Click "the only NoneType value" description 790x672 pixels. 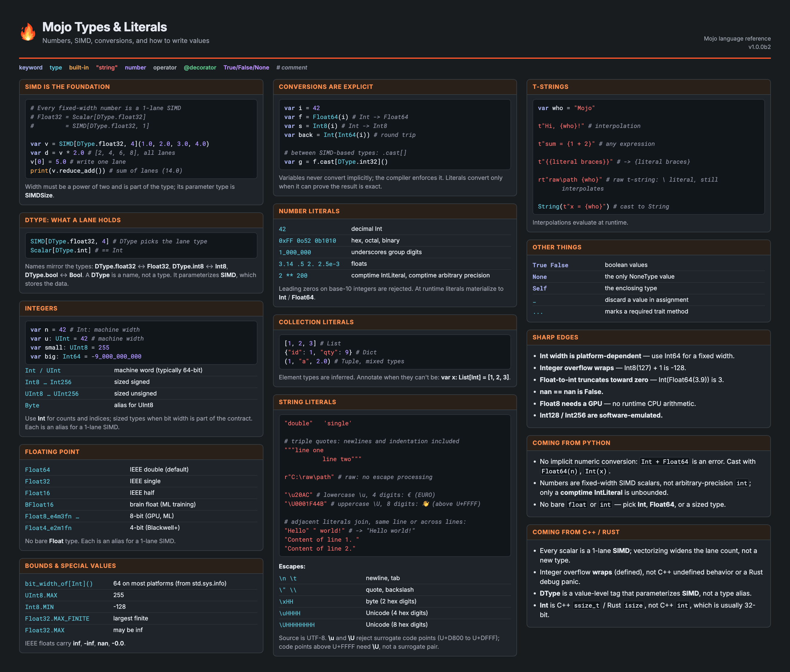[x=639, y=276]
